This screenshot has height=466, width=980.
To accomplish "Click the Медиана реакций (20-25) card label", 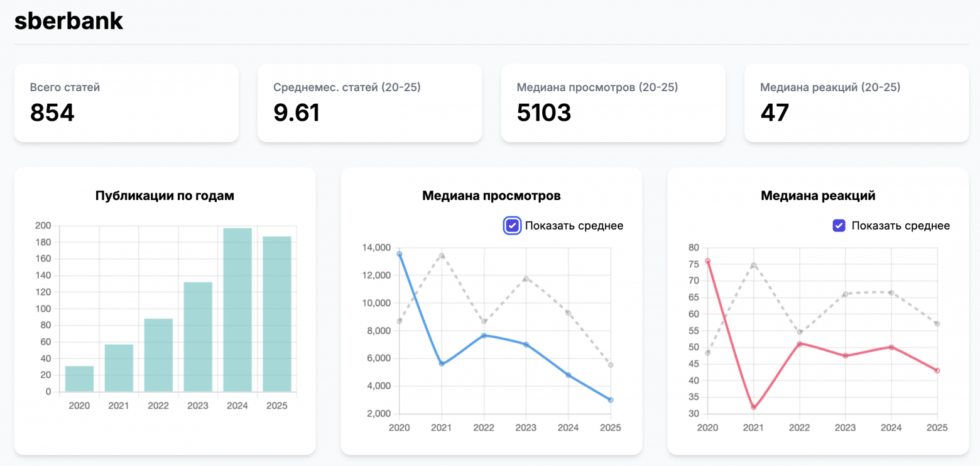I will click(830, 87).
